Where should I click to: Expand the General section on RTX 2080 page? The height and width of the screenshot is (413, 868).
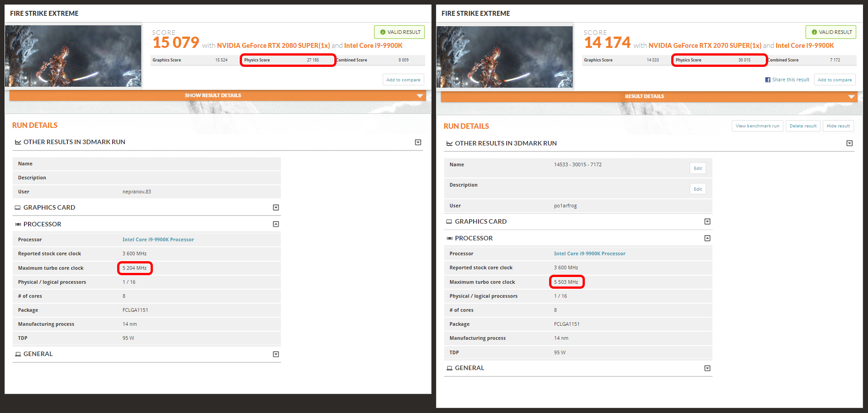[x=276, y=354]
